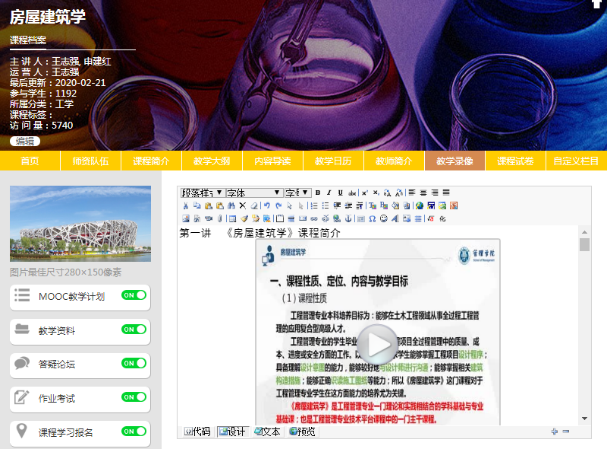Click the 课程学习报名 location pin icon
Viewport: 607px width, 449px height.
(22, 432)
